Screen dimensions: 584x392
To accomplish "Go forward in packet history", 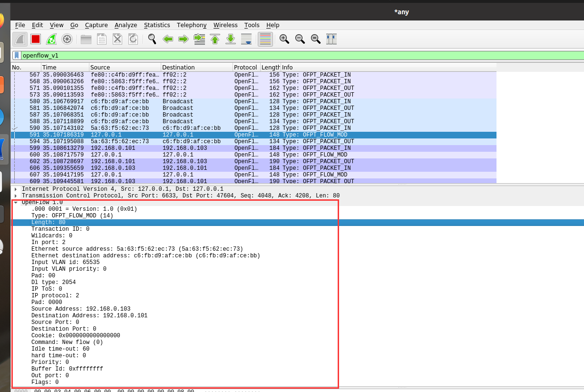I will click(184, 39).
